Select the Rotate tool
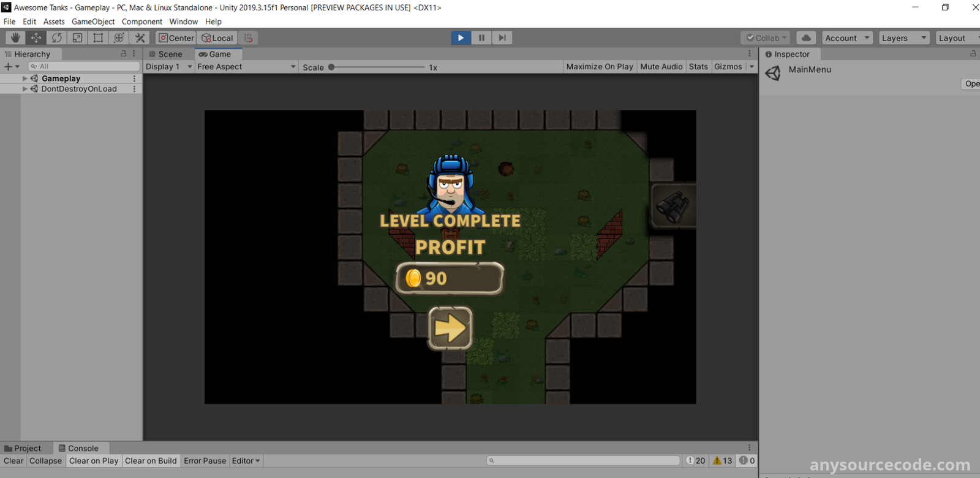Screen dimensions: 980x478 pyautogui.click(x=56, y=38)
